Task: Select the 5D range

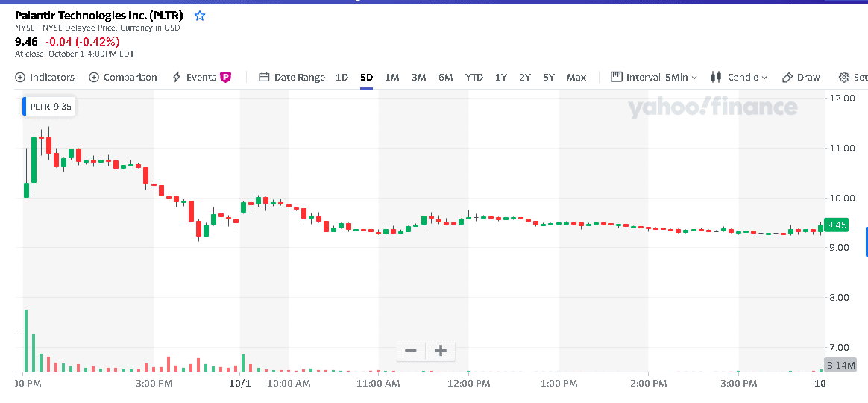Action: pos(366,77)
